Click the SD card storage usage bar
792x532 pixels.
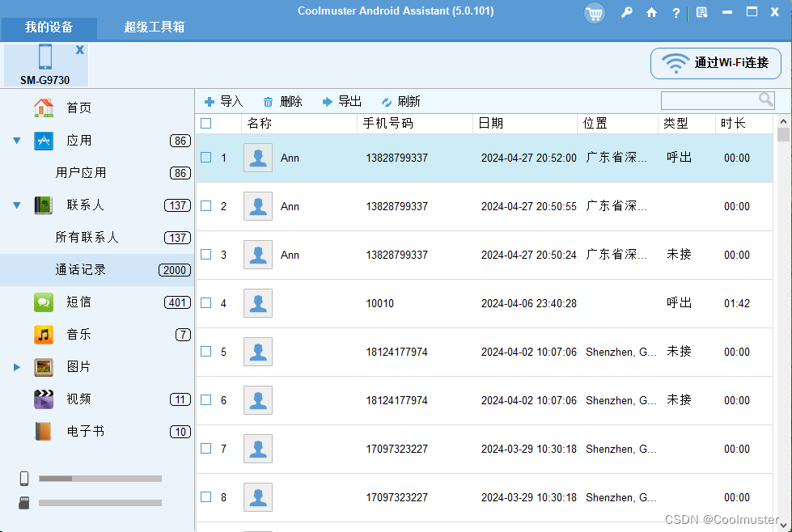pyautogui.click(x=100, y=503)
